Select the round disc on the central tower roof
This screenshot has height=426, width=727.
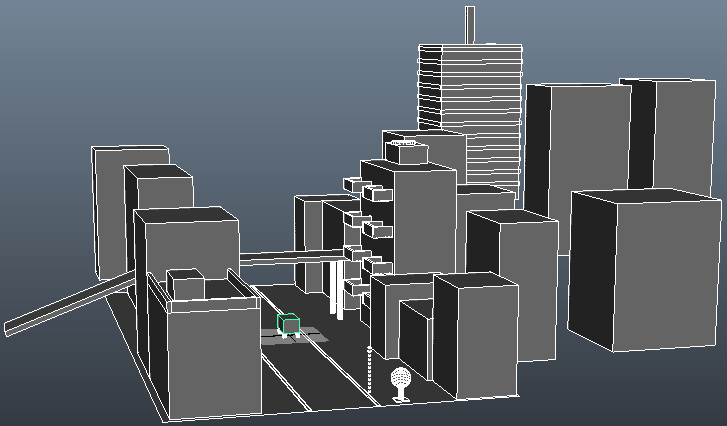click(404, 144)
